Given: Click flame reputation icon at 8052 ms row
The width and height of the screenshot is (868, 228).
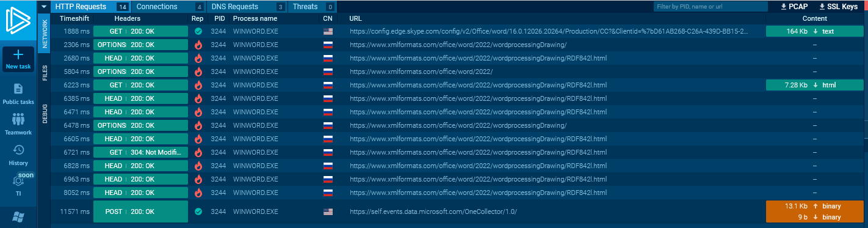Looking at the screenshot, I should pos(198,193).
